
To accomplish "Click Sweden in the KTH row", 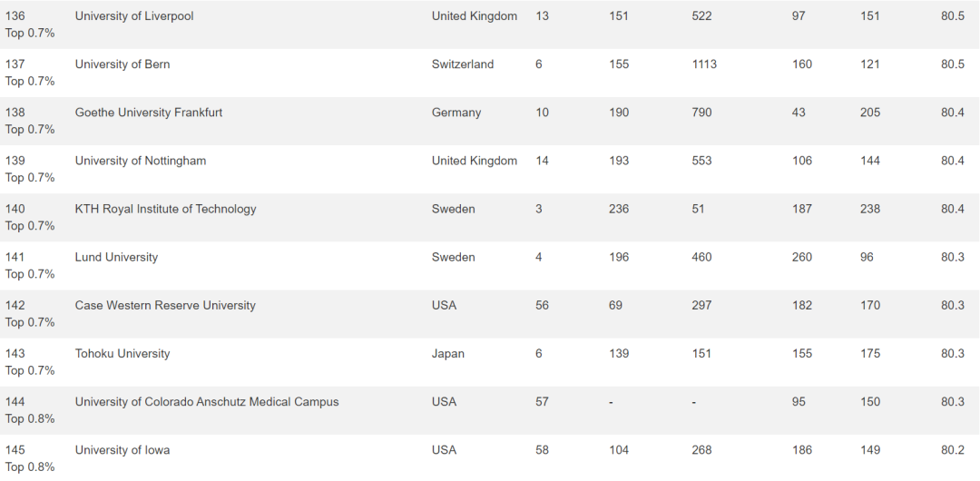I will (x=453, y=209).
